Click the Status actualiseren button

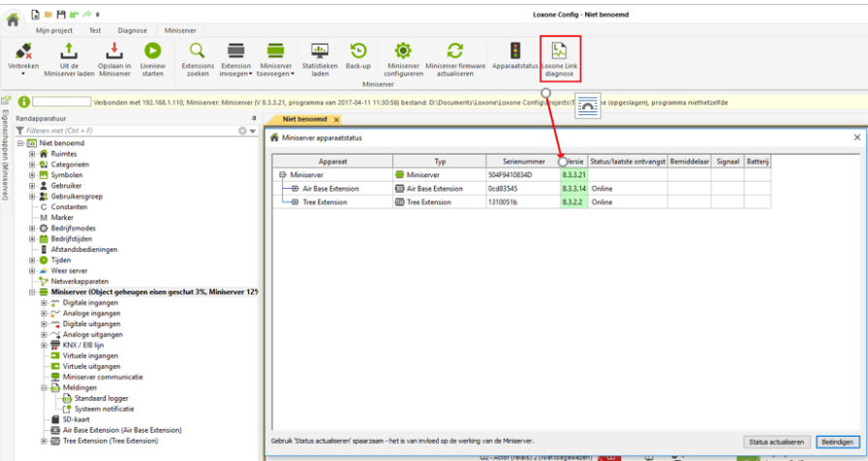(x=777, y=442)
